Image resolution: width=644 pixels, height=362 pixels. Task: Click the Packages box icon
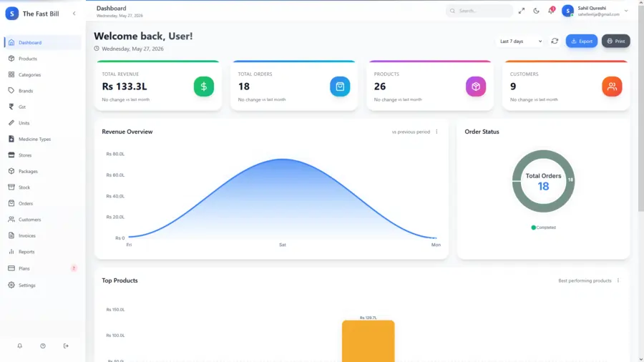[x=11, y=171]
